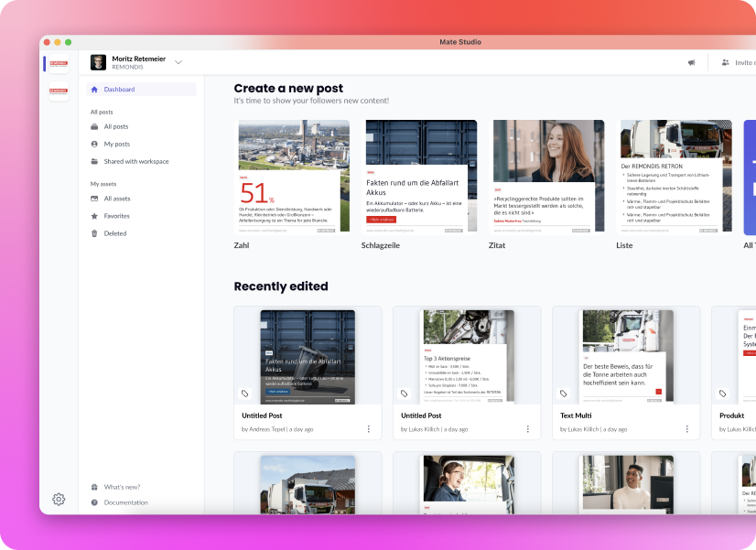The width and height of the screenshot is (756, 550).
Task: Switch to second REMONDIS workspace logo
Action: pyautogui.click(x=59, y=92)
